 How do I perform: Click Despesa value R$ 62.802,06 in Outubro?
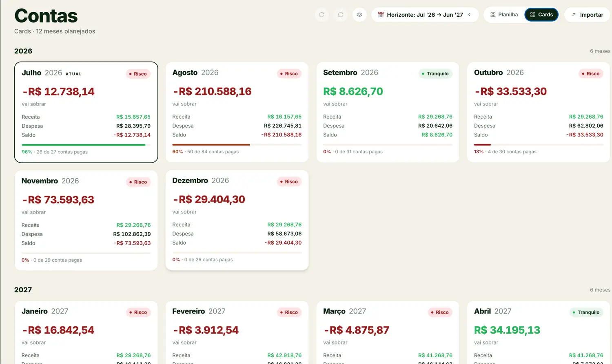[x=586, y=126]
